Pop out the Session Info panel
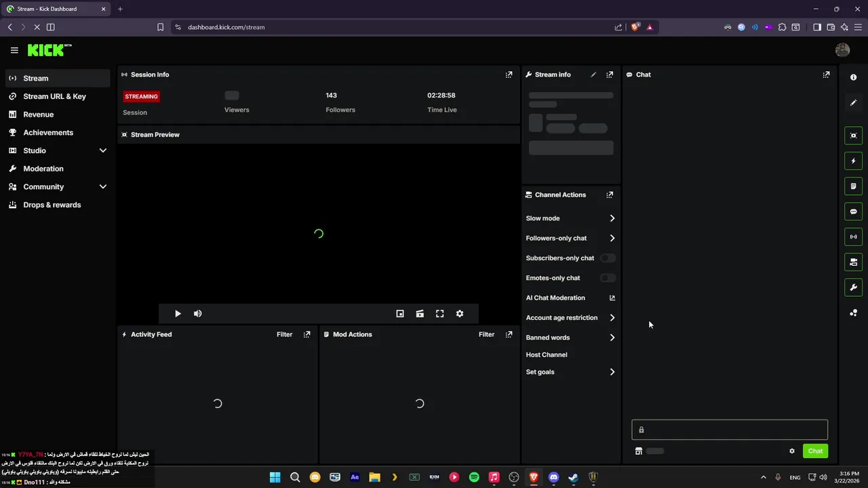Screen dimensions: 868x488 tap(509, 75)
